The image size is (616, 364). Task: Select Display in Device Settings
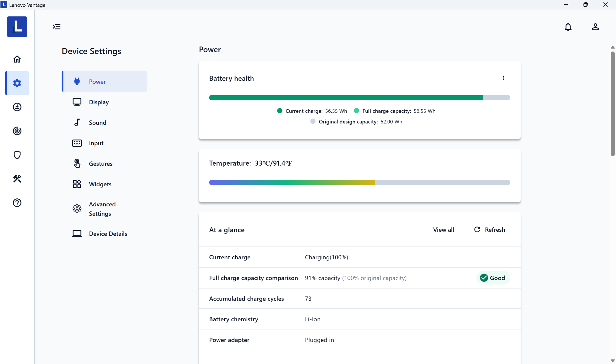[98, 102]
